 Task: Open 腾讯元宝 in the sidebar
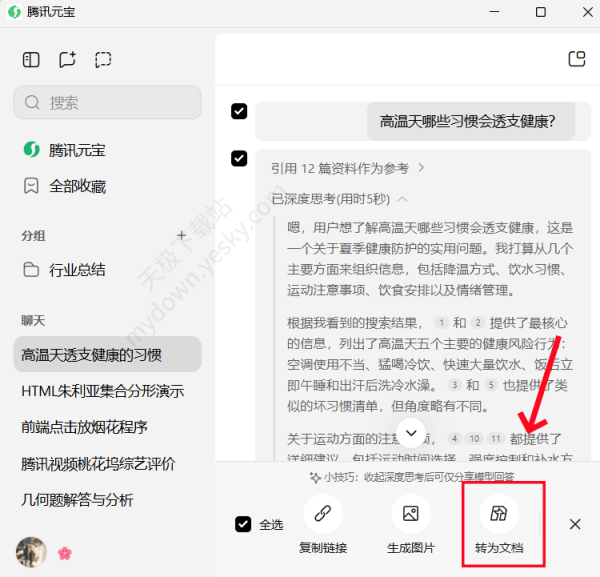pos(77,150)
